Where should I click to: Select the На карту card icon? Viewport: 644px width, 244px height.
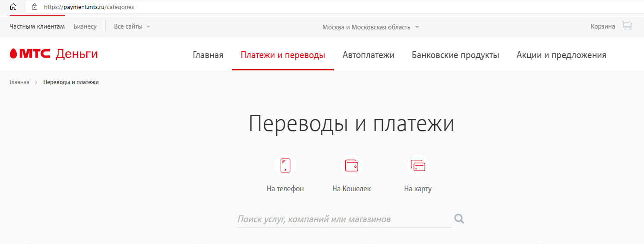coord(418,166)
